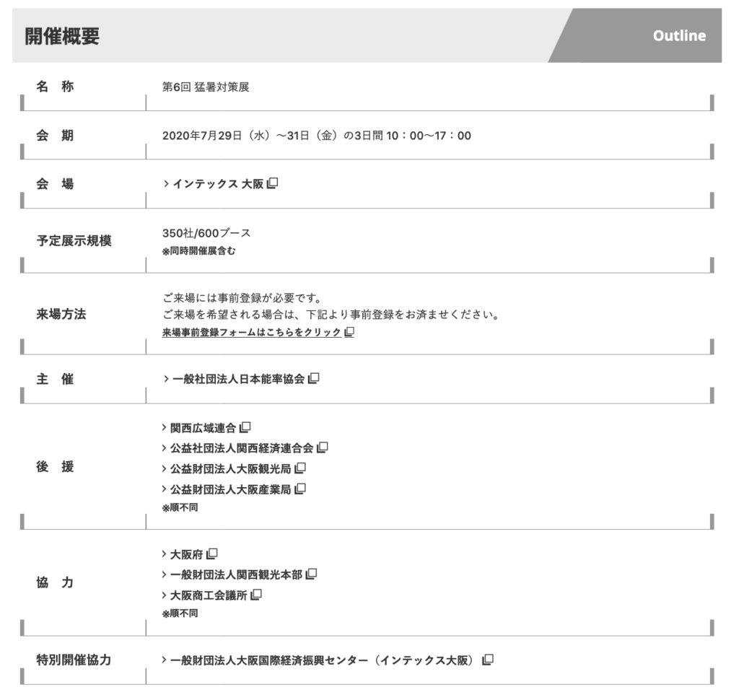
Task: Click the 会 場 row label
Action: pyautogui.click(x=55, y=184)
